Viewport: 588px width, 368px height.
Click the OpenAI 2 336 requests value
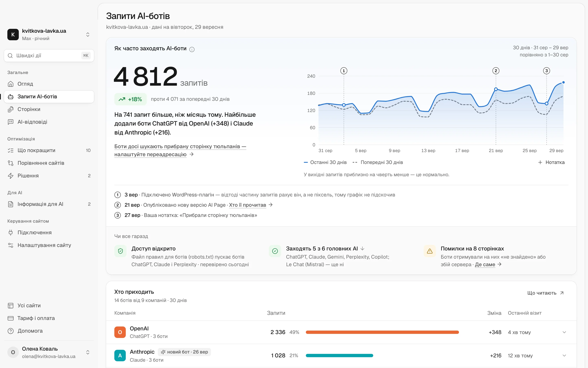[x=278, y=332]
